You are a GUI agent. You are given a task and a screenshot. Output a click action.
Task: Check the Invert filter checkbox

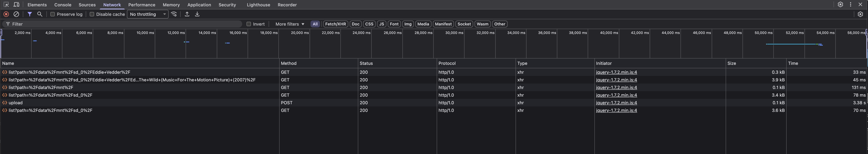tap(249, 24)
